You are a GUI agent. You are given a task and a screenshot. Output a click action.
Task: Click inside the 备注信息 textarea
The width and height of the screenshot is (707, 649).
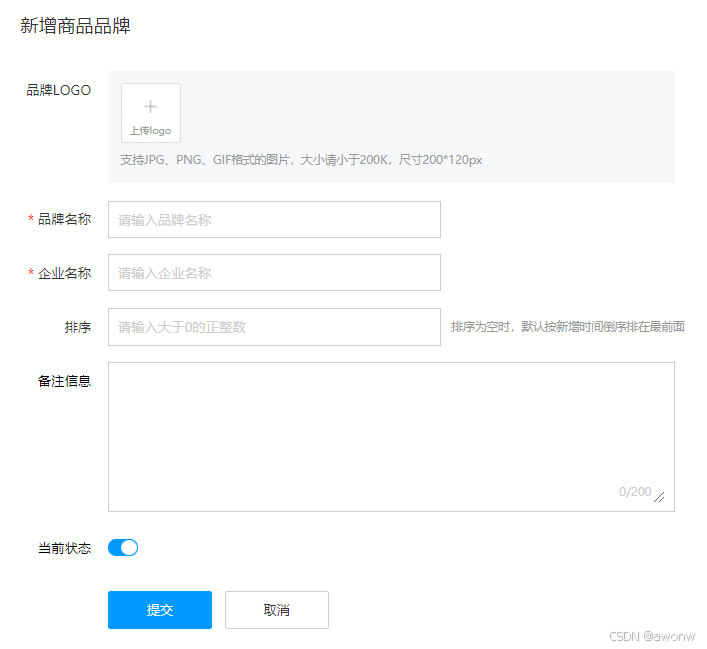[x=391, y=437]
